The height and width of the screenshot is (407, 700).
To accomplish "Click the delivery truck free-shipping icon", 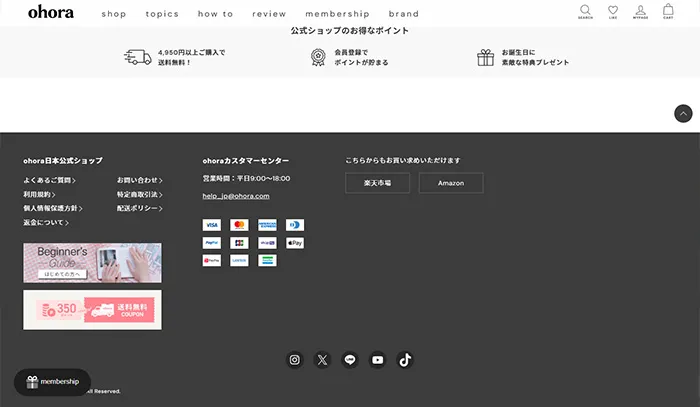I will click(138, 57).
